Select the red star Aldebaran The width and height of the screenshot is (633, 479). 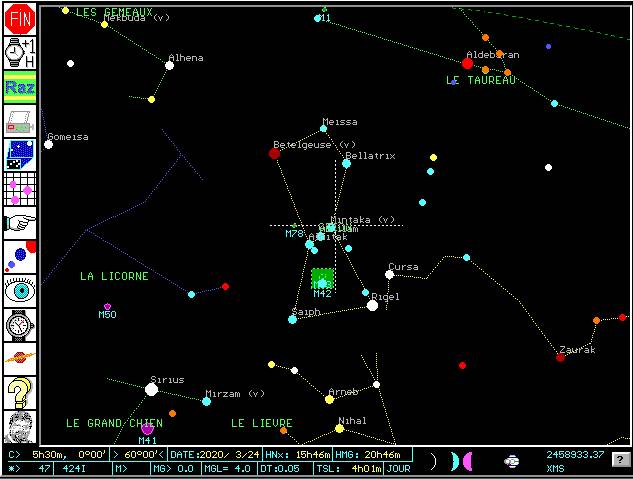[x=467, y=63]
